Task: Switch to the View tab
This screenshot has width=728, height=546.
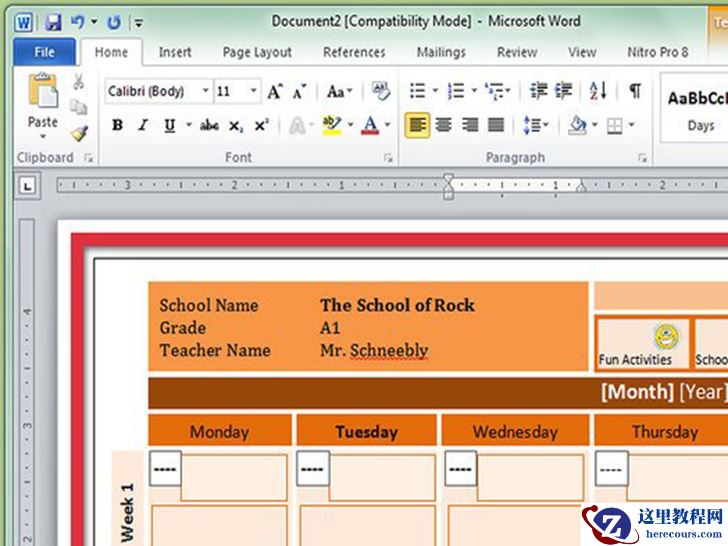Action: [x=582, y=52]
